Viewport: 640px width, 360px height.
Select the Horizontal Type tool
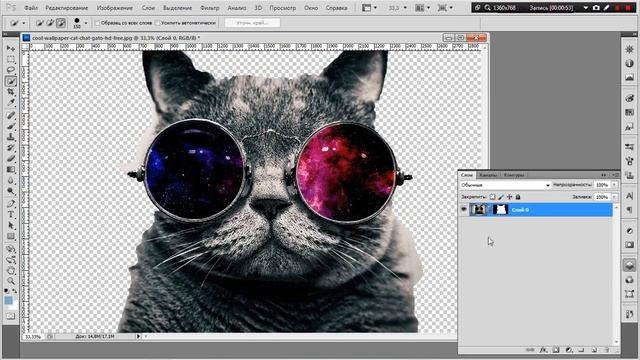11,215
